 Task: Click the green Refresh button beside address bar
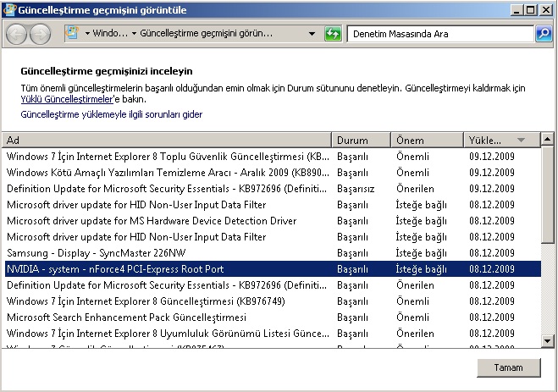333,34
